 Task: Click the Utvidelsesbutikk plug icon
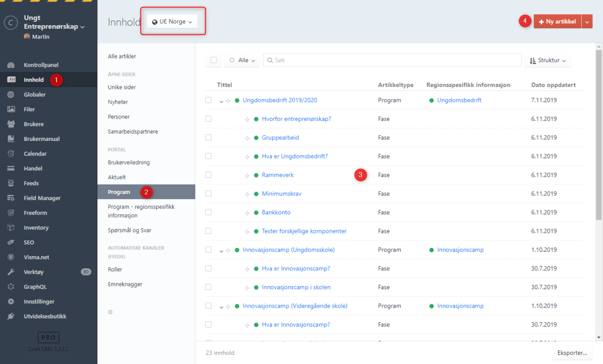(11, 316)
